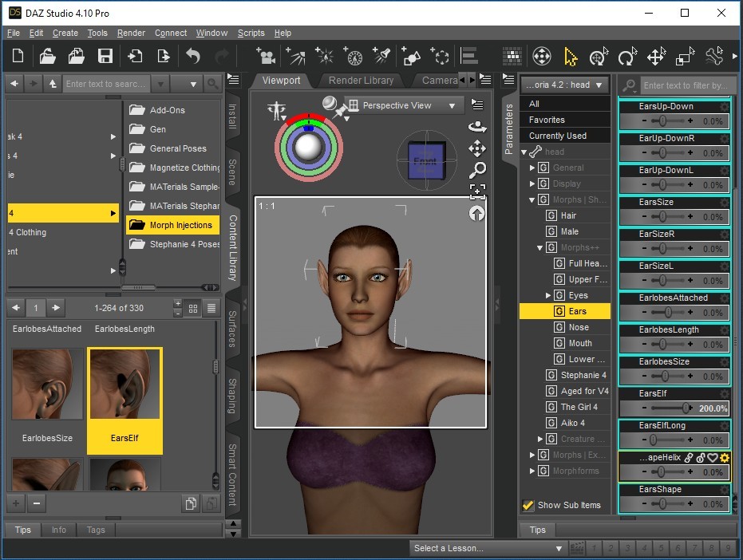Open the 'oria 4.2 : head' node dropdown
Screen dimensions: 743x560
(x=564, y=85)
